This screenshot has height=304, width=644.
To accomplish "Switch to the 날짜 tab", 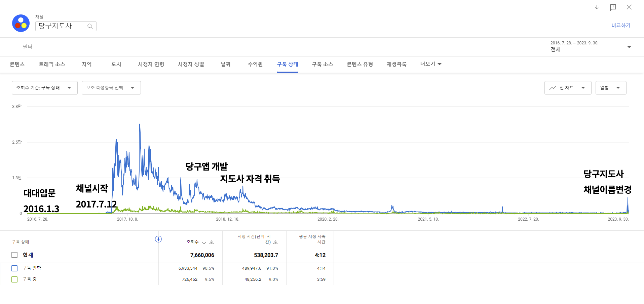I will click(x=226, y=64).
